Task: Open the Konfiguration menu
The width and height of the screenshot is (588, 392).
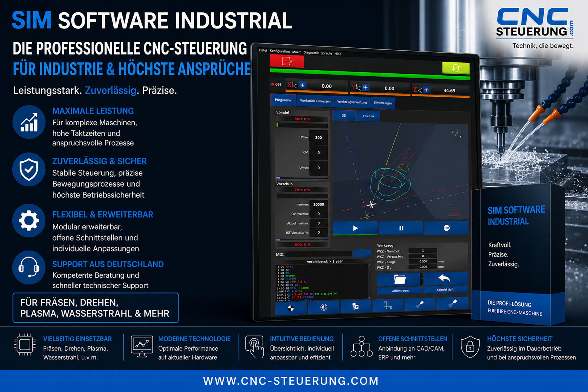Action: tap(280, 51)
